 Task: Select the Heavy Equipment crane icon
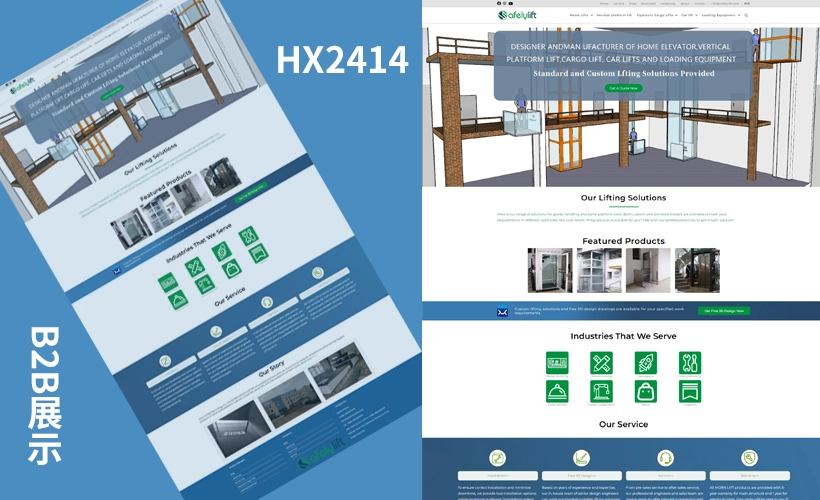click(601, 391)
